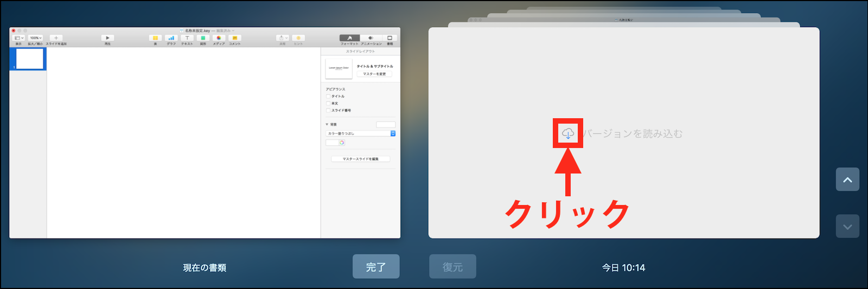Screen dimensions: 868x289
Task: Switch to the 書類 inspector tab
Action: pyautogui.click(x=390, y=38)
